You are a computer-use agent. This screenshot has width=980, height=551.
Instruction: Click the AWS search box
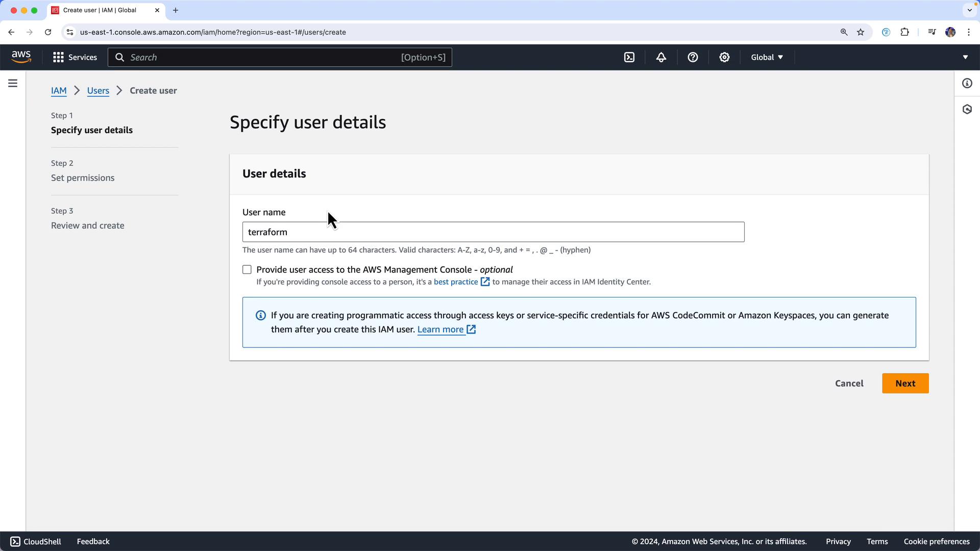(280, 57)
